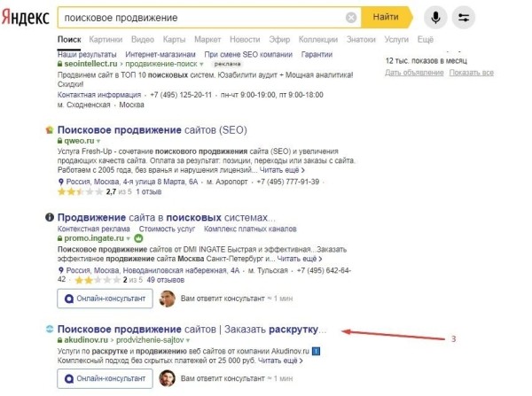Start voice search with the microphone icon
Screen dimensions: 532x396
coord(434,18)
